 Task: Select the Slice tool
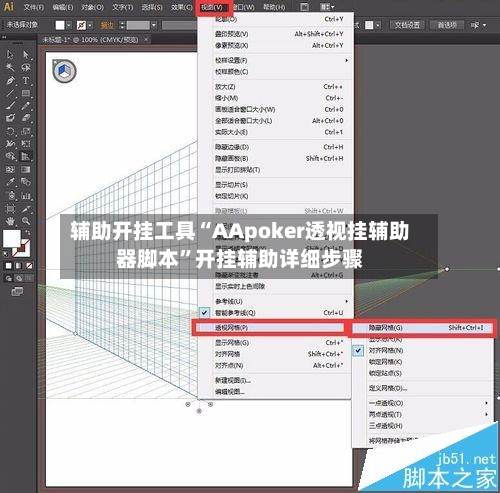coord(26,209)
